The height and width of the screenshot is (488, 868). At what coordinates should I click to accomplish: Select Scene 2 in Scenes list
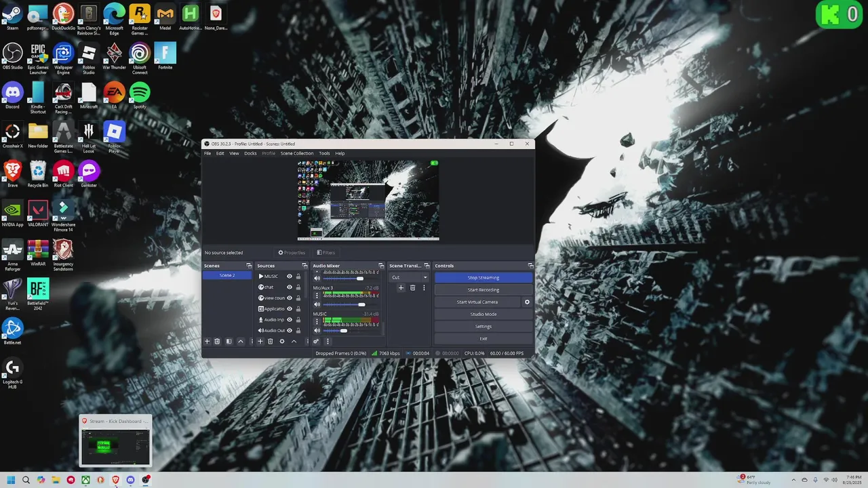[227, 275]
